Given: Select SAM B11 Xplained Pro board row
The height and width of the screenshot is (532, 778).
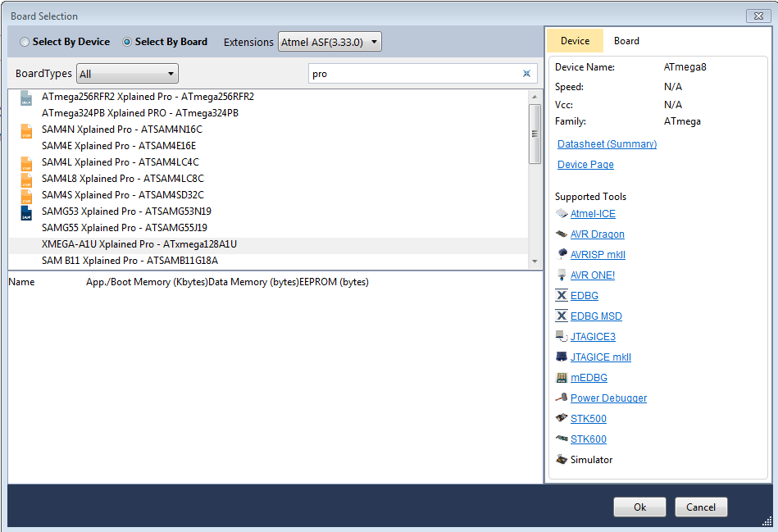Looking at the screenshot, I should click(x=268, y=261).
